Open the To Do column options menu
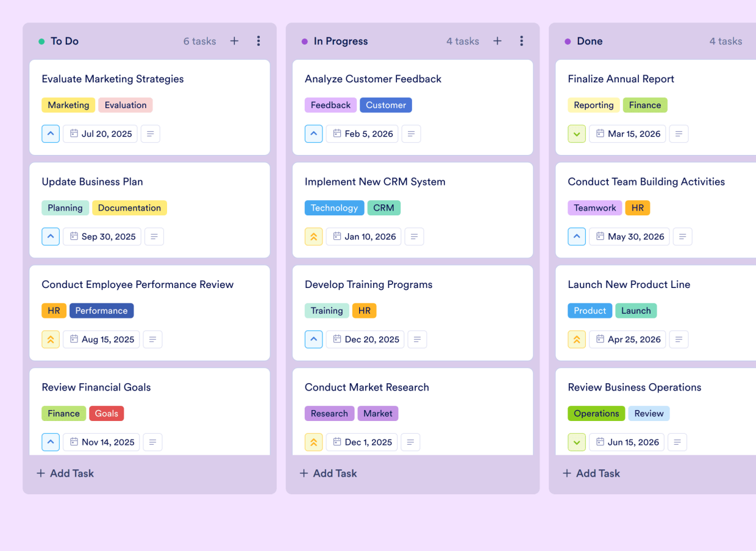This screenshot has width=756, height=551. (259, 41)
